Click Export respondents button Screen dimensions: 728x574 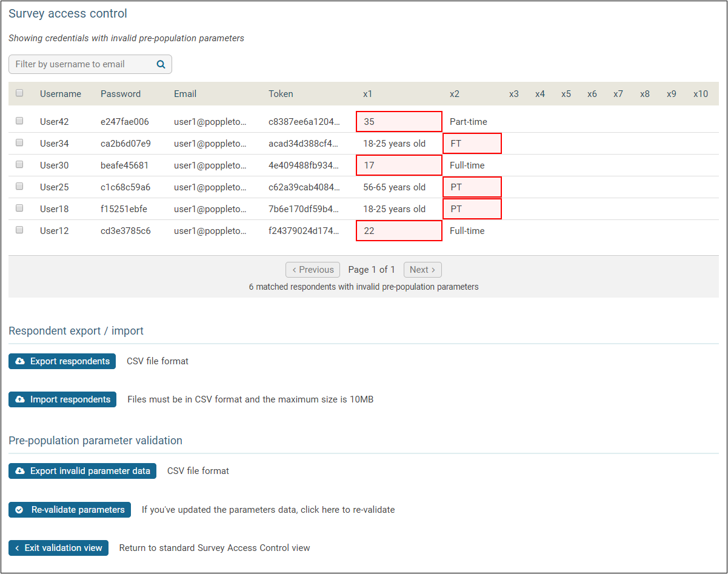click(x=62, y=361)
